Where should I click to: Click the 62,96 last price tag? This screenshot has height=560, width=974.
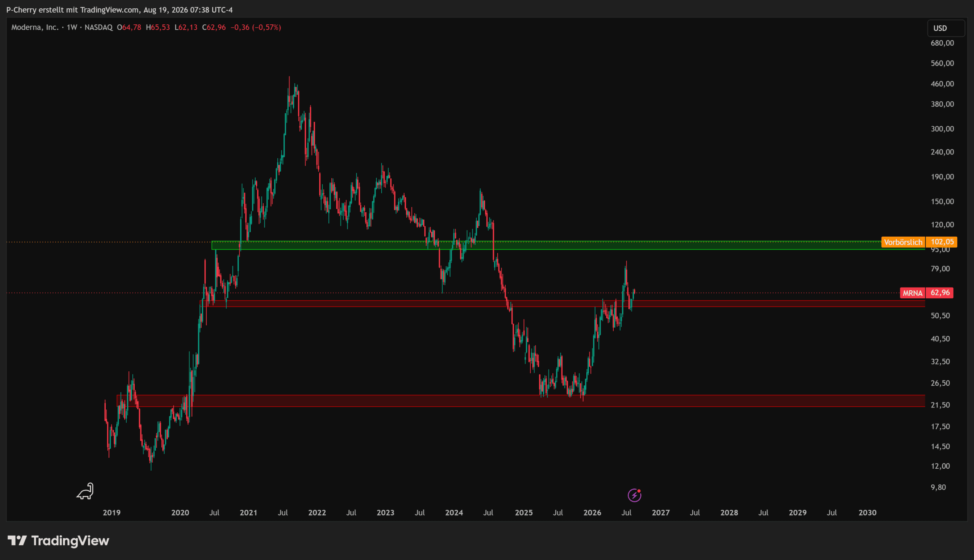pyautogui.click(x=940, y=293)
